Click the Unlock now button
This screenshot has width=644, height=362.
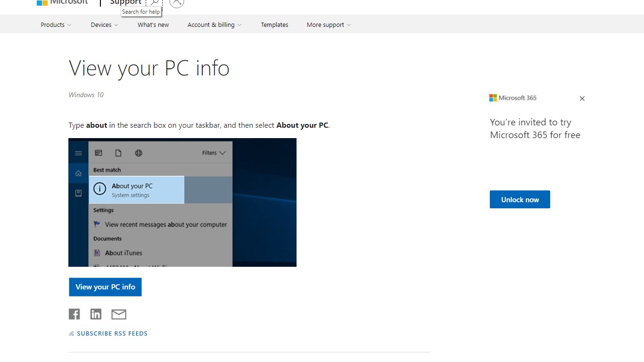click(520, 199)
